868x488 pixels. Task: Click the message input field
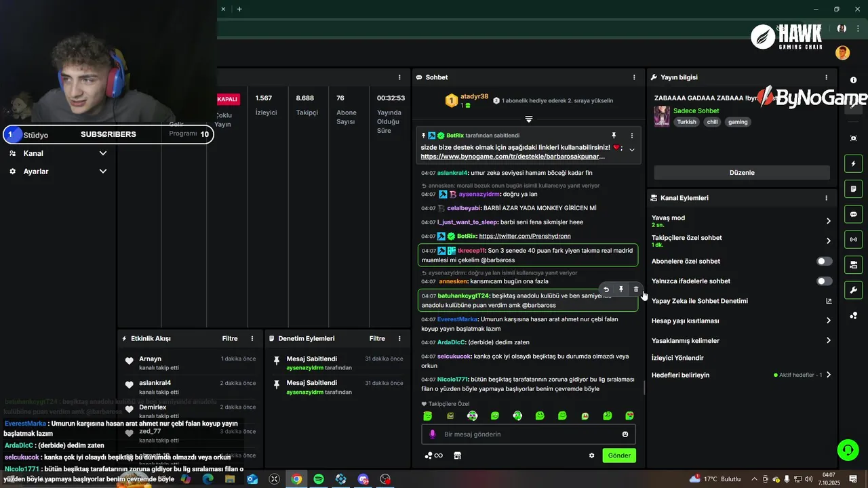(x=529, y=434)
